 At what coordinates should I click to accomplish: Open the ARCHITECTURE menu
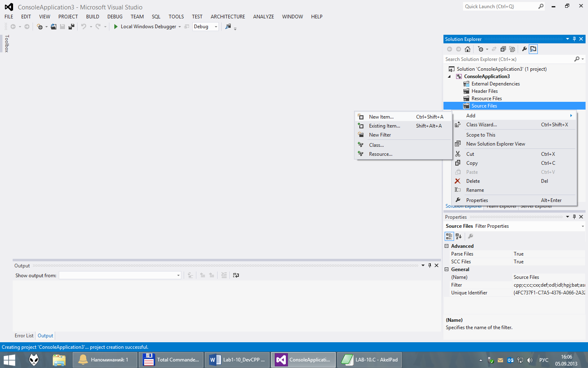tap(228, 17)
